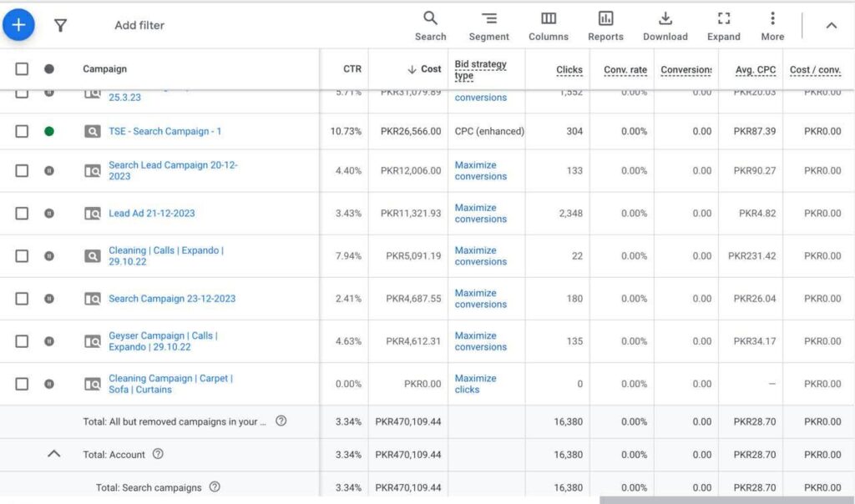The height and width of the screenshot is (504, 855).
Task: Open the Segment options
Action: (x=488, y=26)
